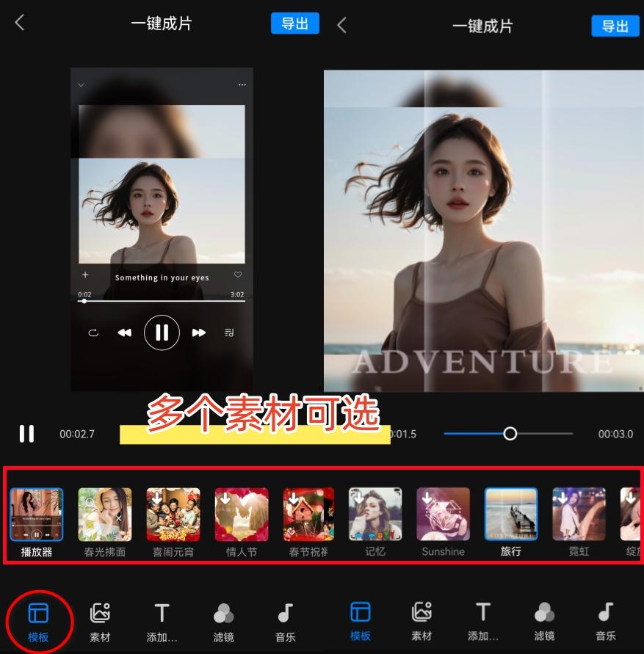Select the 旅行 template
The height and width of the screenshot is (654, 644).
pos(511,514)
